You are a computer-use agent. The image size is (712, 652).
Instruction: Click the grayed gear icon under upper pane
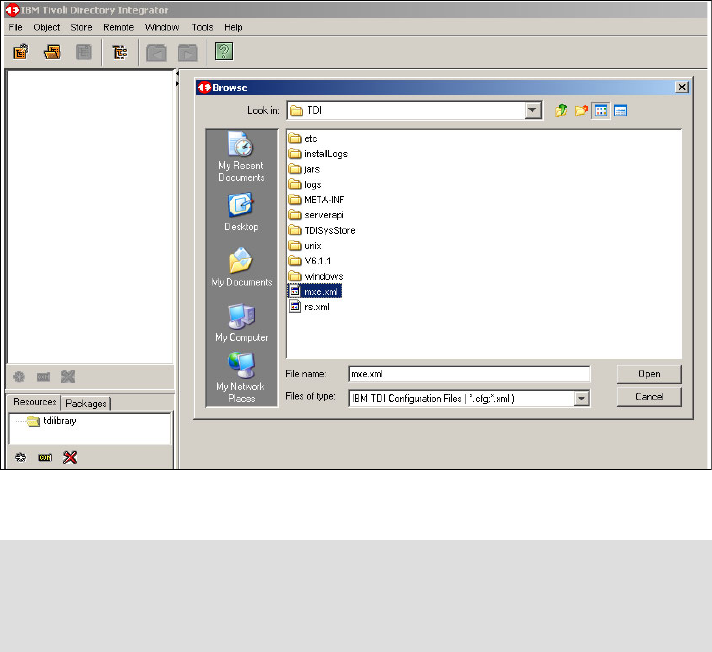click(x=19, y=376)
